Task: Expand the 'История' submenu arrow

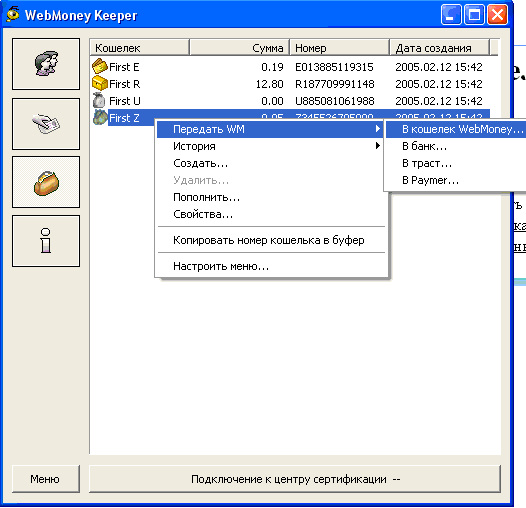Action: click(x=378, y=146)
